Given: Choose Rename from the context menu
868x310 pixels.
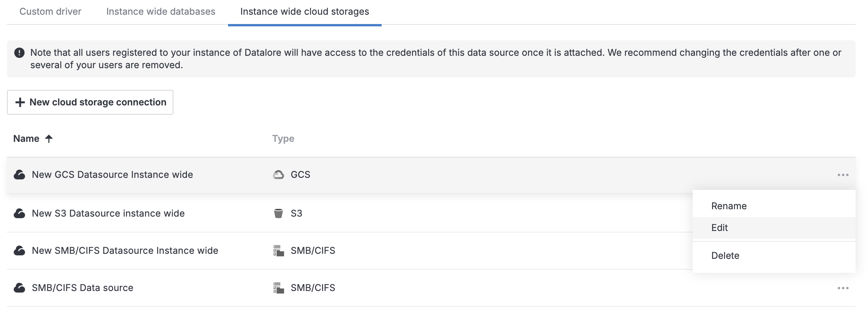Looking at the screenshot, I should (729, 206).
